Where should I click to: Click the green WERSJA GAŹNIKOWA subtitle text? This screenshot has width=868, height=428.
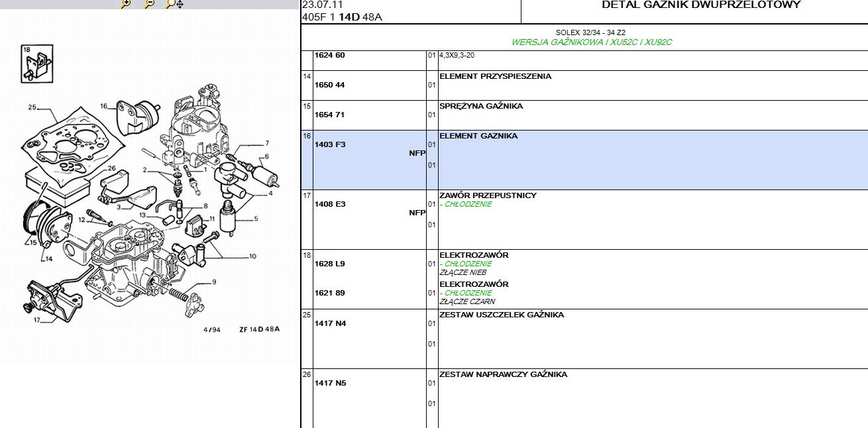592,42
